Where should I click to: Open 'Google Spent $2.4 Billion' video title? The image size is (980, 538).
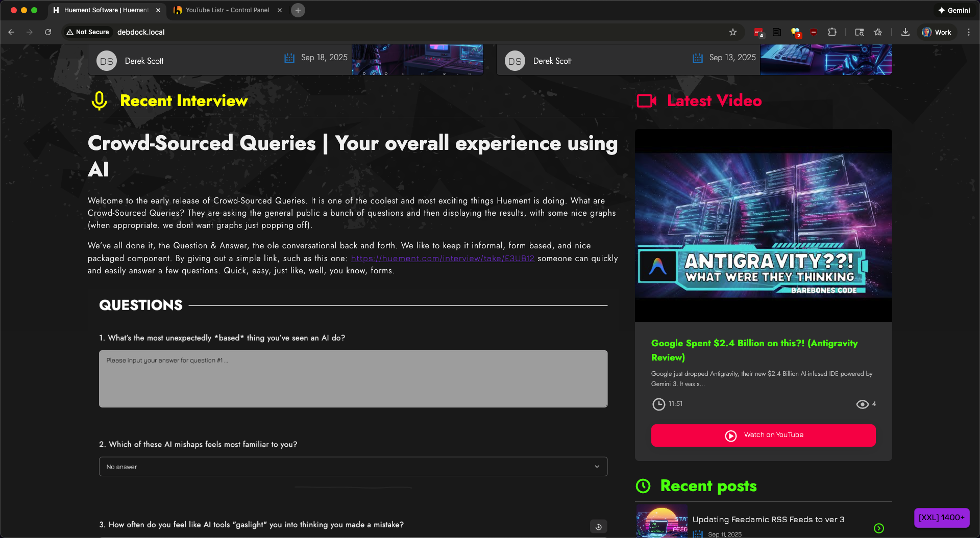tap(754, 350)
